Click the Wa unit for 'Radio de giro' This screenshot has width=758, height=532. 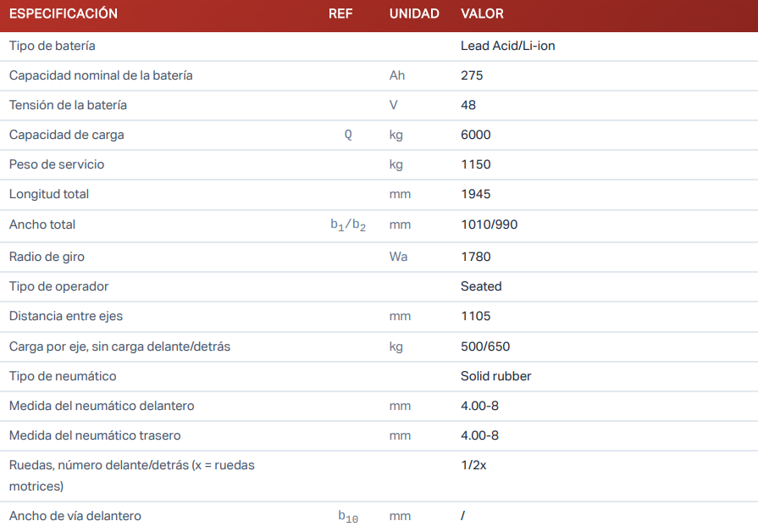[x=398, y=257]
